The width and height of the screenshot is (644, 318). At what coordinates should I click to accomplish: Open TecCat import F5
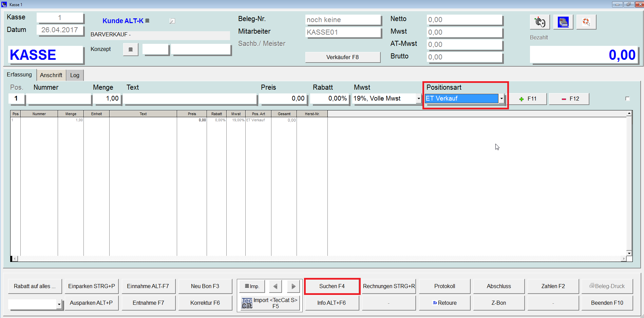tap(270, 303)
